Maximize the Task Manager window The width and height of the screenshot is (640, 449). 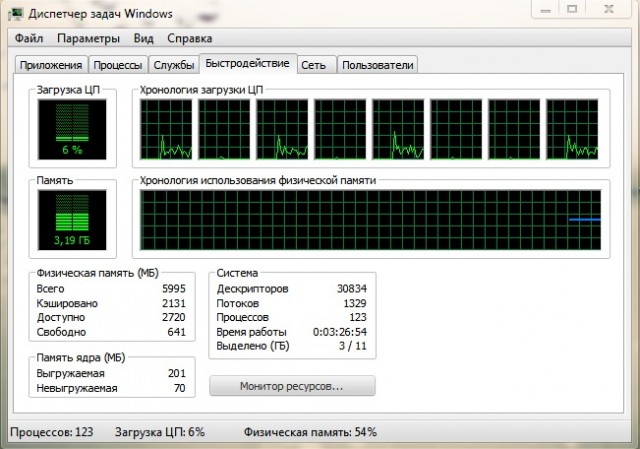(572, 9)
